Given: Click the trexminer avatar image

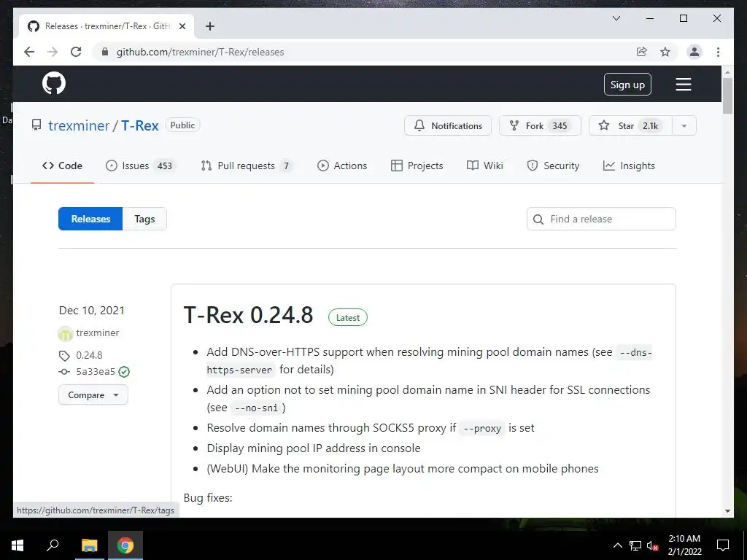Looking at the screenshot, I should point(65,333).
